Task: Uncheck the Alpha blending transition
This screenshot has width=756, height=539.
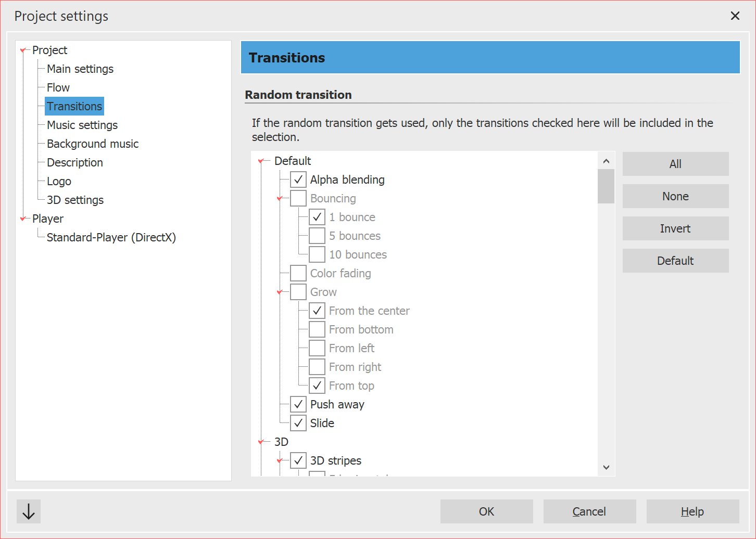Action: [x=298, y=179]
